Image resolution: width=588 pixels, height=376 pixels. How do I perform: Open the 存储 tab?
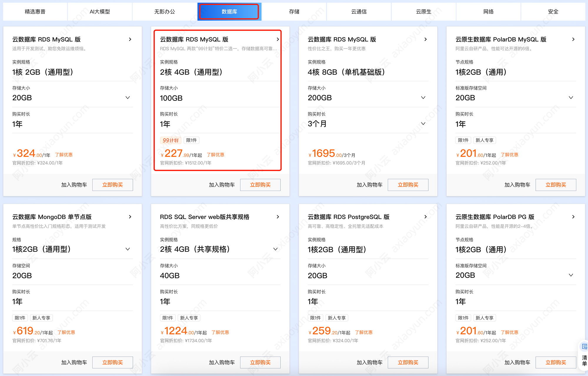point(294,12)
